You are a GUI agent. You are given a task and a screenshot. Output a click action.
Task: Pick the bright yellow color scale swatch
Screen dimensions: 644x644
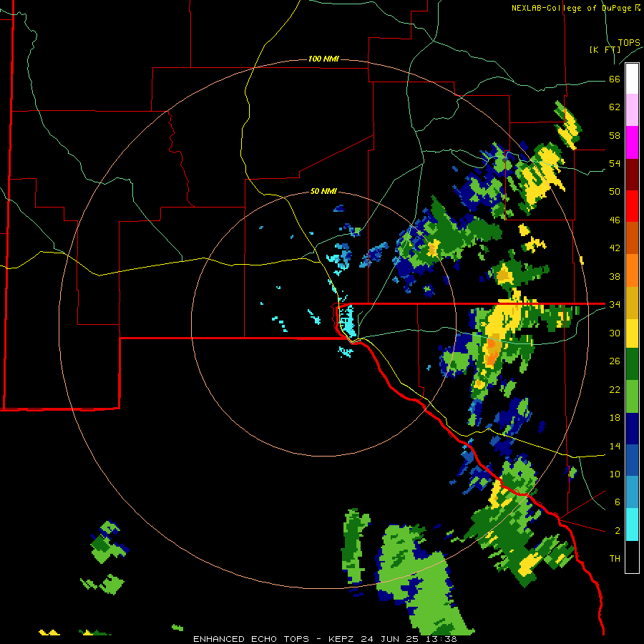[x=632, y=333]
